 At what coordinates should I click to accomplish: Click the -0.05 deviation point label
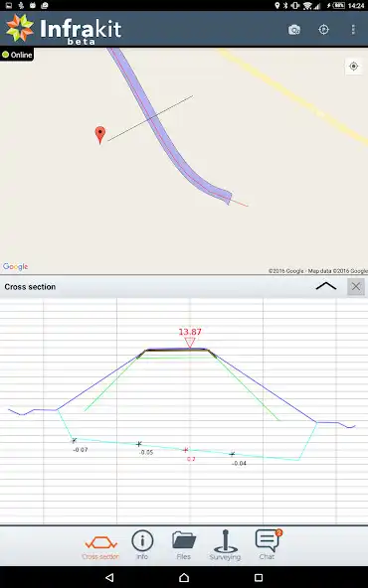[x=146, y=453]
